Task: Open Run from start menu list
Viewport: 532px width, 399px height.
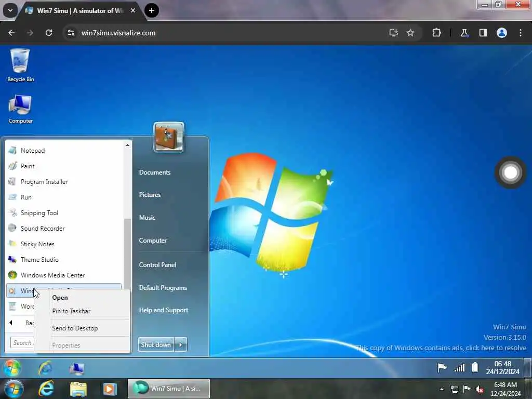Action: pyautogui.click(x=64, y=197)
